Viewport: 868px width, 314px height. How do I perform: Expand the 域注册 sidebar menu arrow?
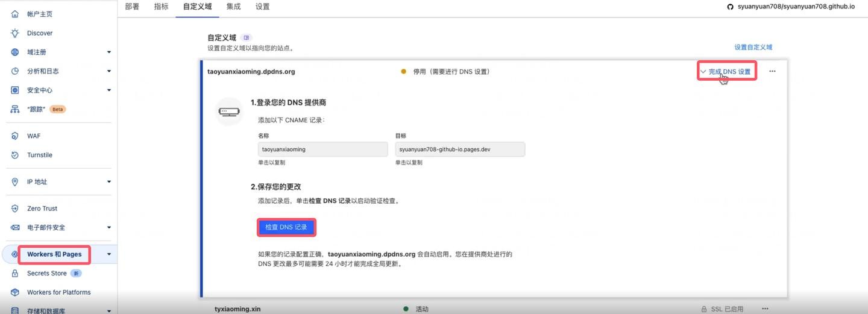109,52
